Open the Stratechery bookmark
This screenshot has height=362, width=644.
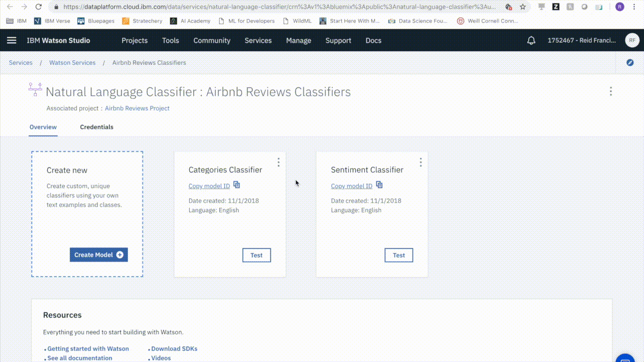142,21
